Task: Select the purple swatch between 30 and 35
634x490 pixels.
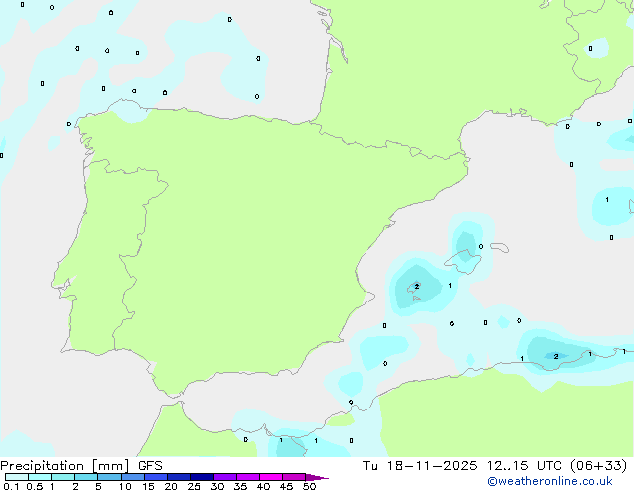Action: click(225, 477)
